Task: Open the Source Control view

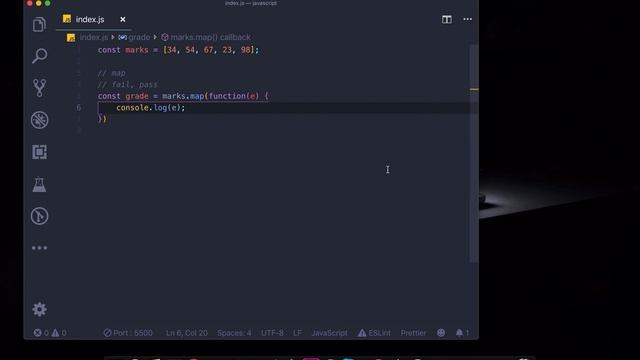Action: point(39,88)
